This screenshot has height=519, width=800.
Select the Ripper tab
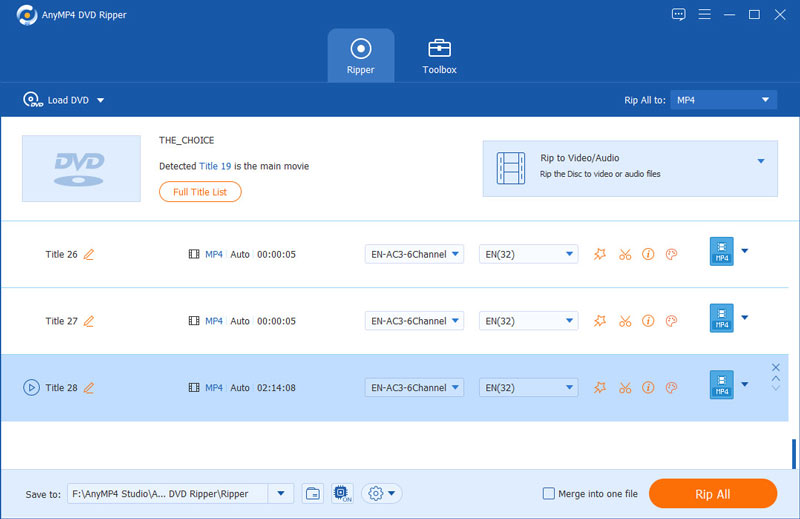point(360,56)
